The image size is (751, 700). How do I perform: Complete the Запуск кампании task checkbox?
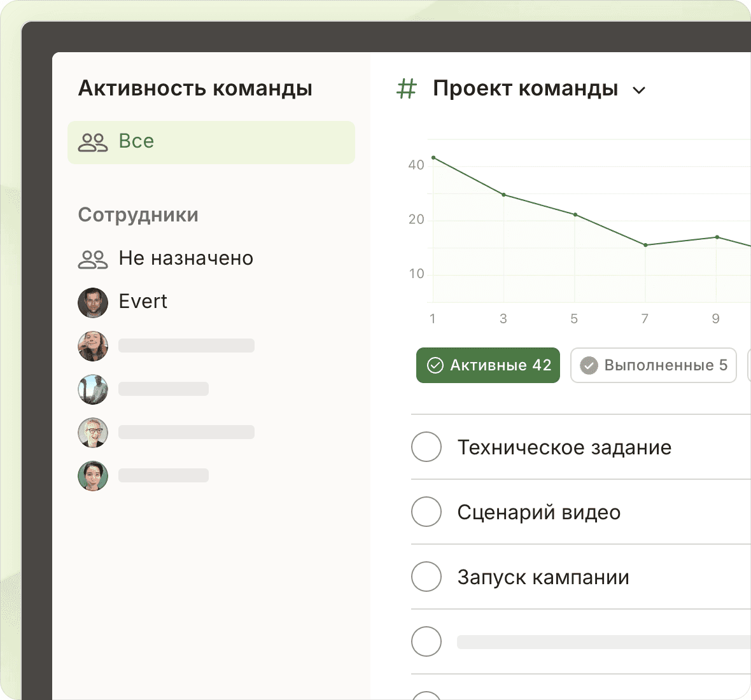coord(426,577)
